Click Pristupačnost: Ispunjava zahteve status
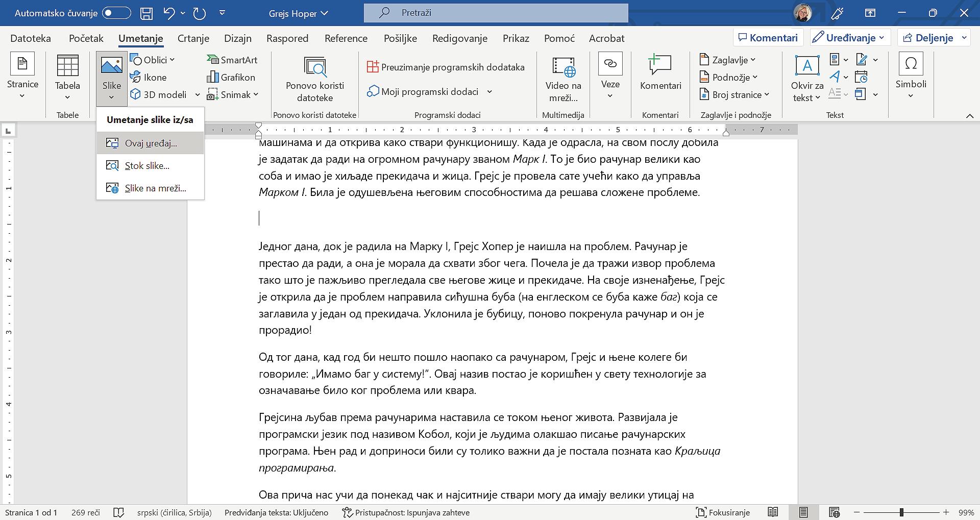980x520 pixels. pos(406,512)
